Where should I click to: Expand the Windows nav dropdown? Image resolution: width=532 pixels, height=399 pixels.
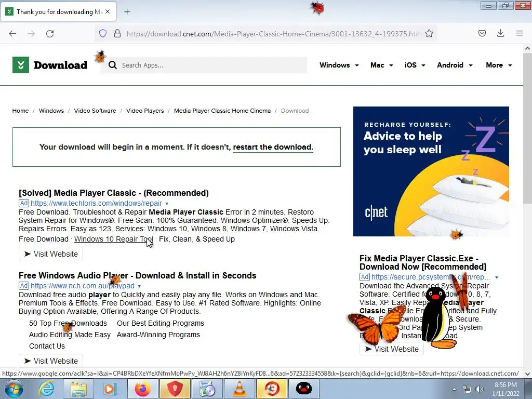tap(339, 65)
